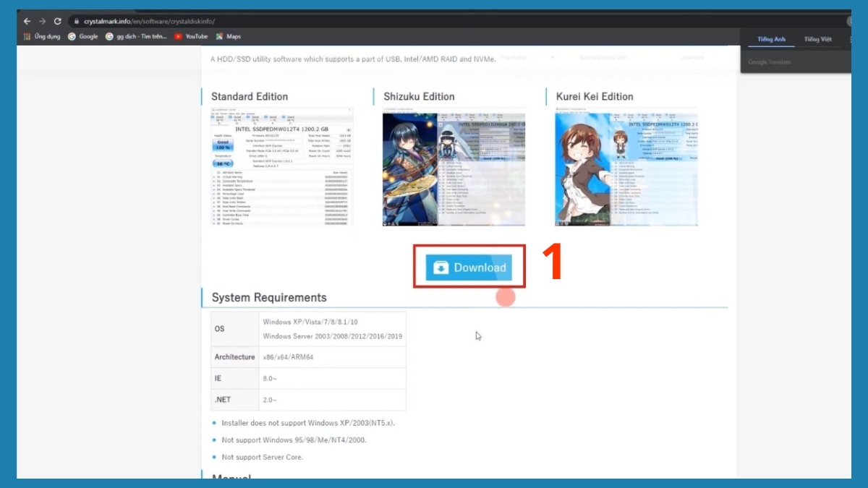Image resolution: width=868 pixels, height=488 pixels.
Task: Open the YouTube bookmark
Action: pos(191,36)
